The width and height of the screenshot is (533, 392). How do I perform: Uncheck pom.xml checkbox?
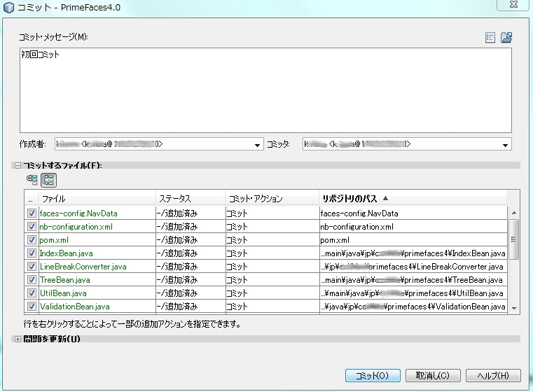pos(32,240)
